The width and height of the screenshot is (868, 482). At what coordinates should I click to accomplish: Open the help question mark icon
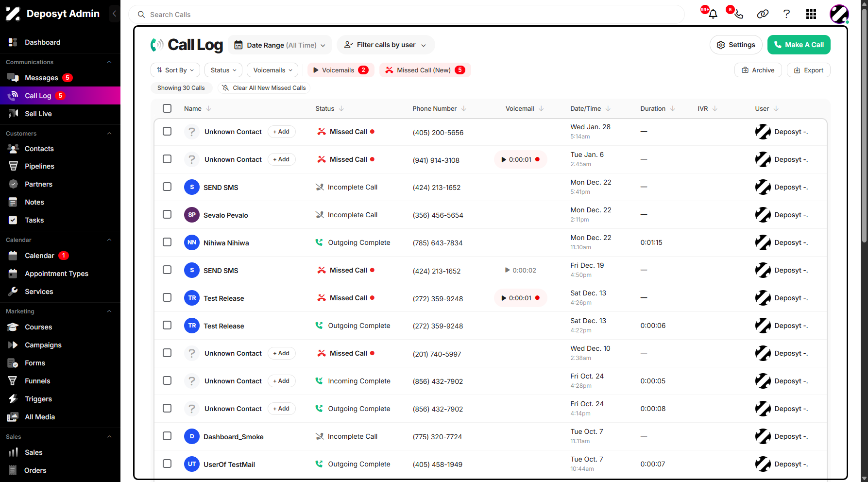tap(786, 14)
